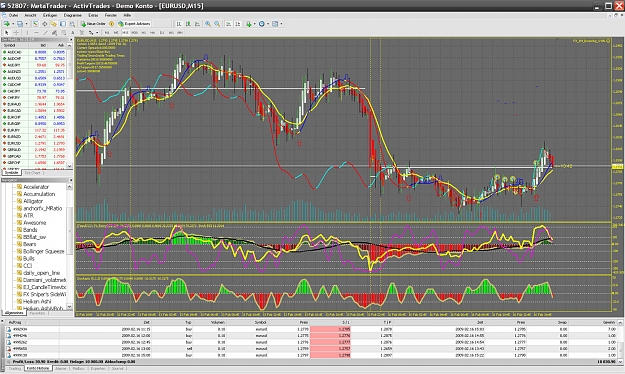Toggle the Data Window icon
Viewport: 625px width, 374px height.
pos(45,24)
